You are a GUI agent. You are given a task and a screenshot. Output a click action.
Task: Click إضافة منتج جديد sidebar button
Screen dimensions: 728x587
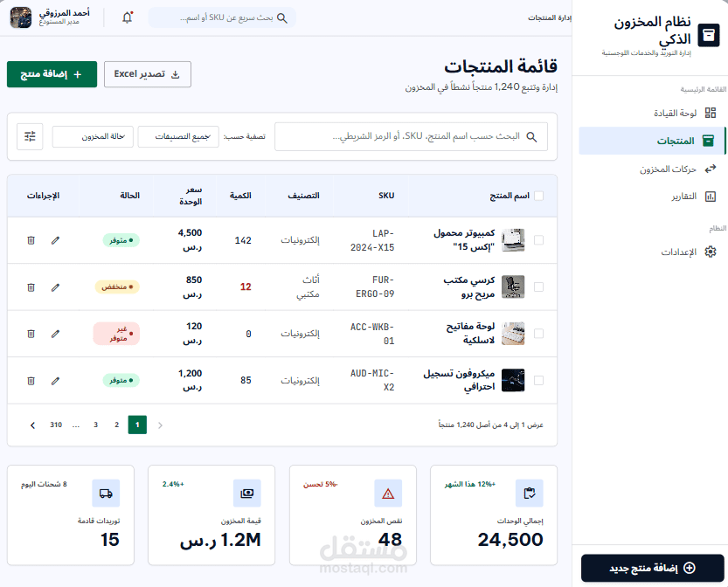[652, 568]
